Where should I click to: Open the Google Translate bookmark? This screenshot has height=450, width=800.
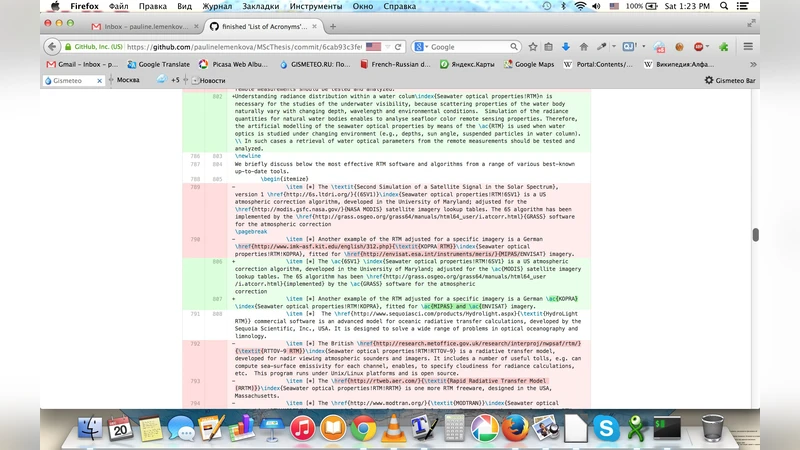pos(159,64)
